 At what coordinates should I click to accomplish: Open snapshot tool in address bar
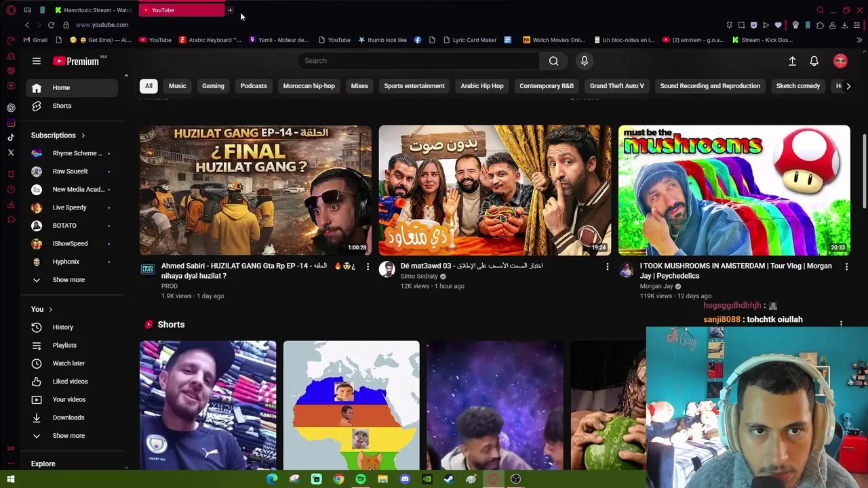pos(741,25)
